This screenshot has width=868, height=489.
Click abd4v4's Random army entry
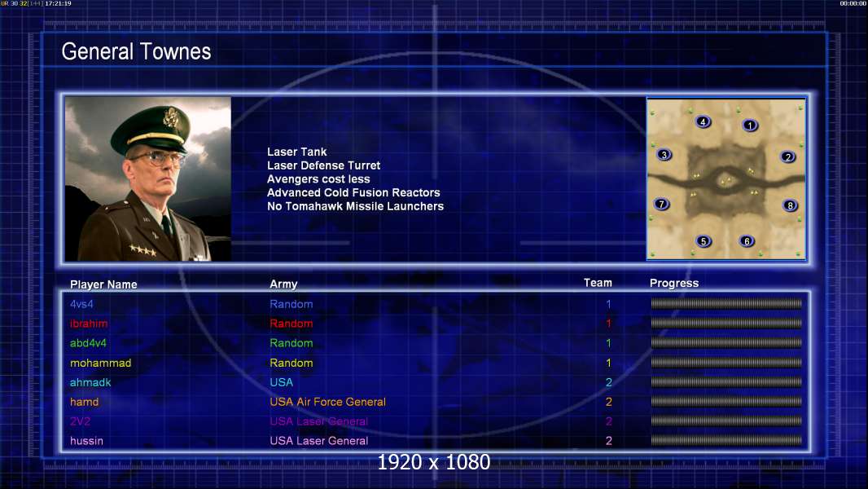pos(292,343)
